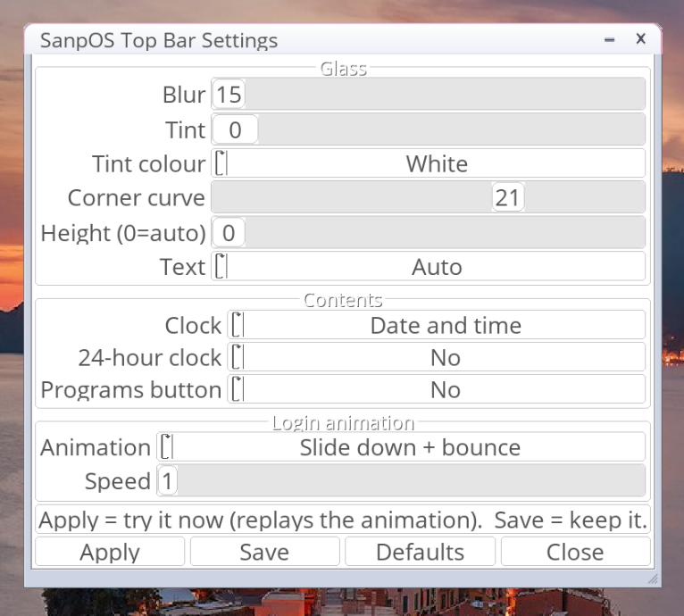Click the 24-hour clock menu indicator icon
The width and height of the screenshot is (684, 616).
pos(238,357)
